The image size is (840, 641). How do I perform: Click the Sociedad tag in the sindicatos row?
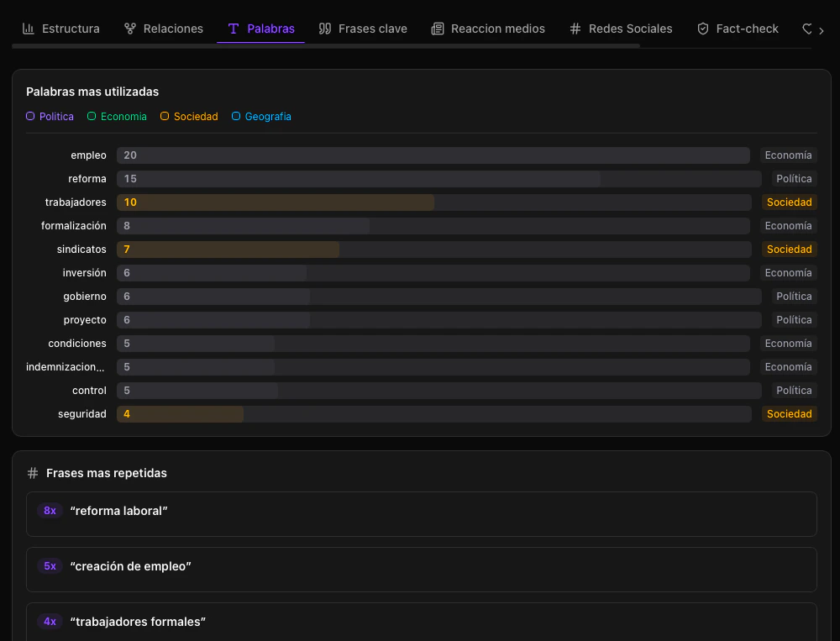point(789,250)
